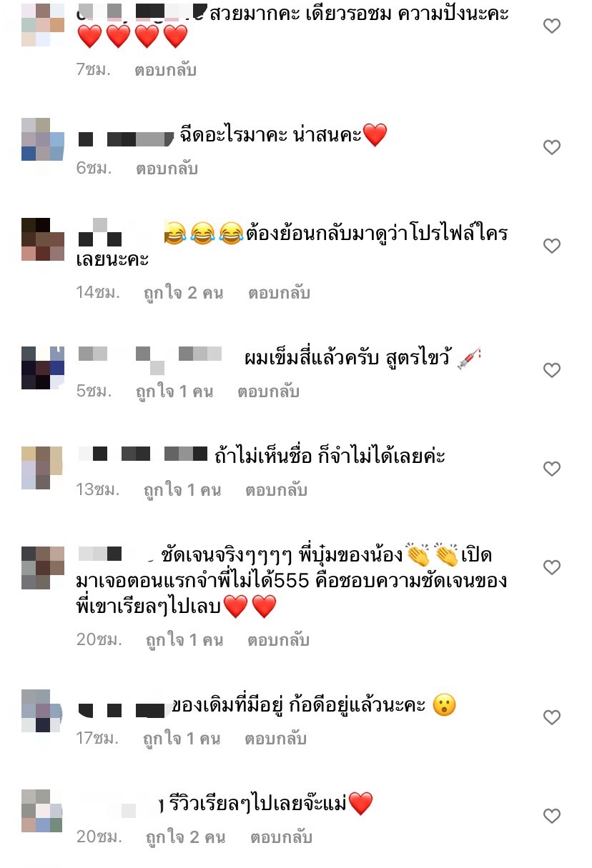Reply to the 17ชม. comment
The height and width of the screenshot is (868, 592).
pyautogui.click(x=276, y=739)
